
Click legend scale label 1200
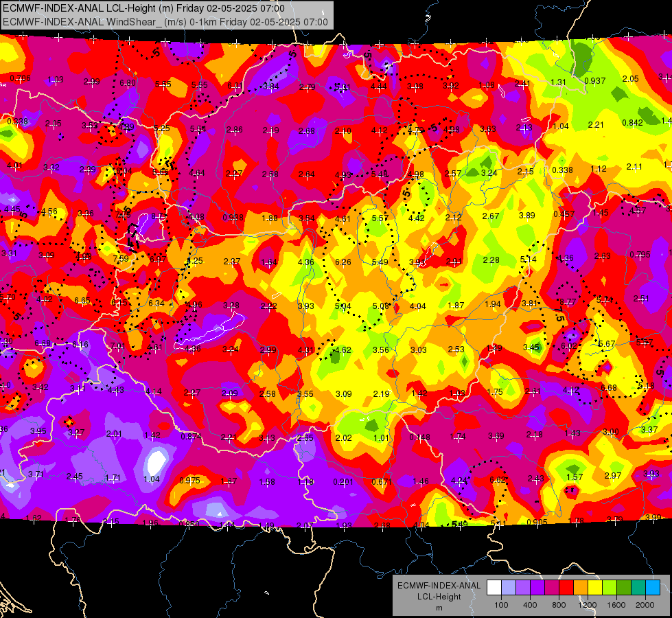[587, 605]
